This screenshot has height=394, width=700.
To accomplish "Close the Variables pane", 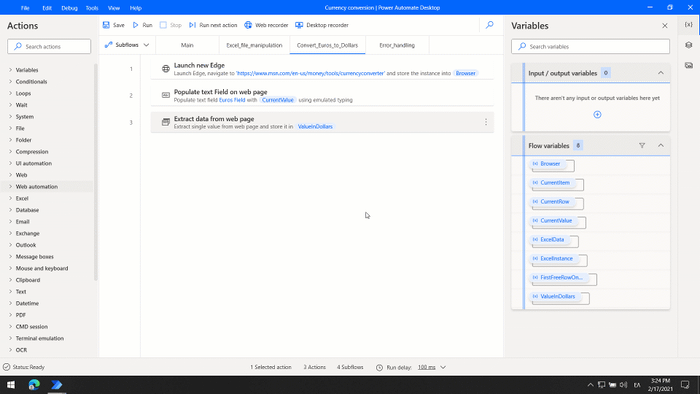I will click(x=665, y=26).
